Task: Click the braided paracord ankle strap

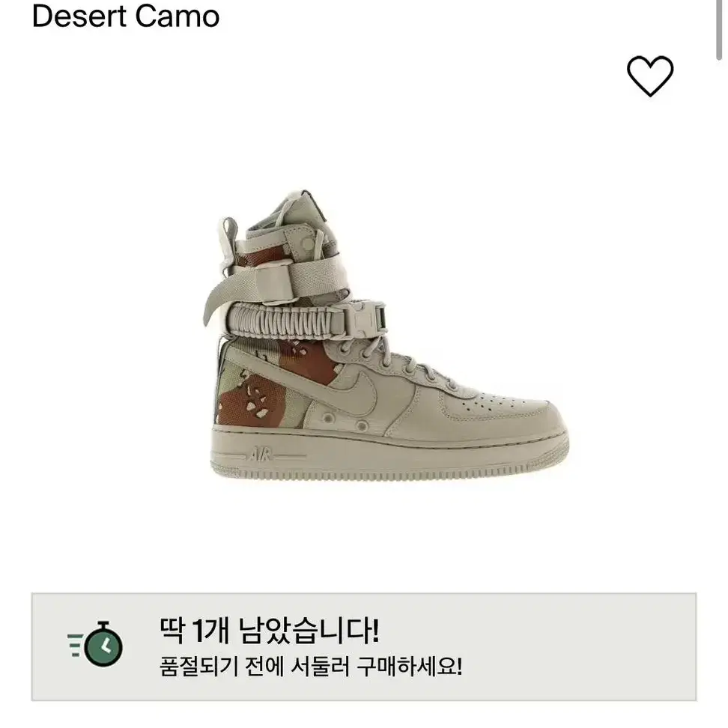Action: (x=283, y=321)
